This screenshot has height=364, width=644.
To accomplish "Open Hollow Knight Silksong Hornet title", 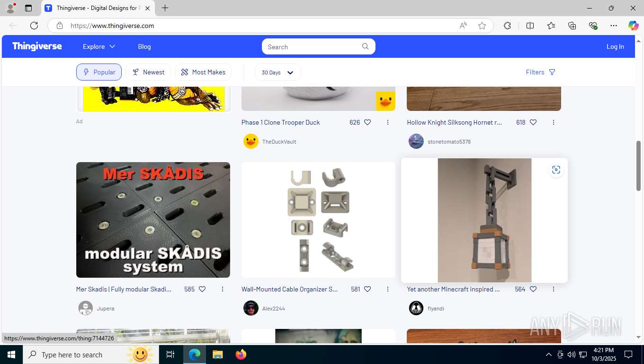I will coord(455,122).
